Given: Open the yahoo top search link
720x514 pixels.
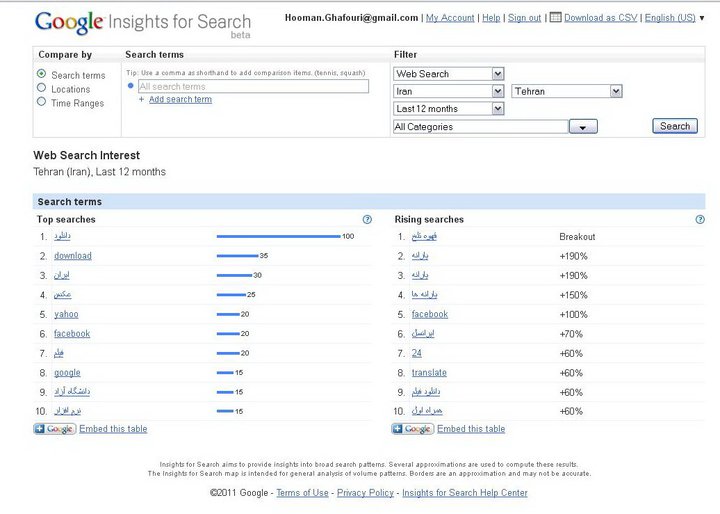Looking at the screenshot, I should pos(66,314).
